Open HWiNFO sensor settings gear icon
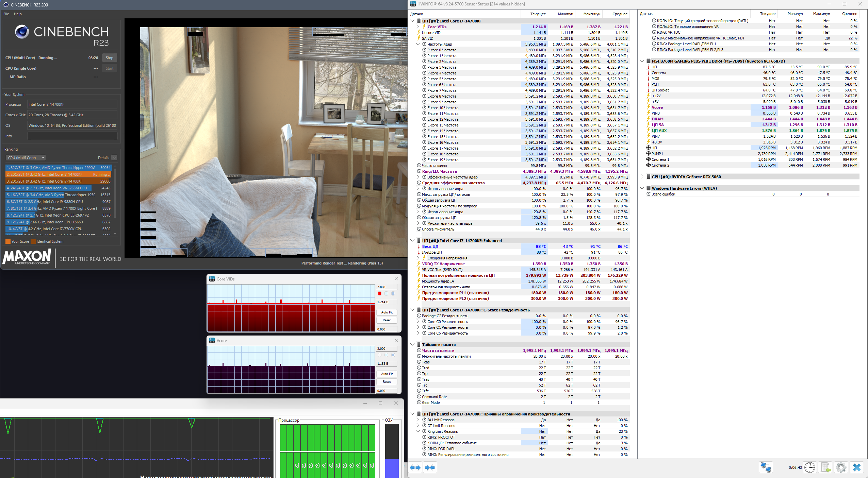Viewport: 868px width, 478px height. [841, 467]
